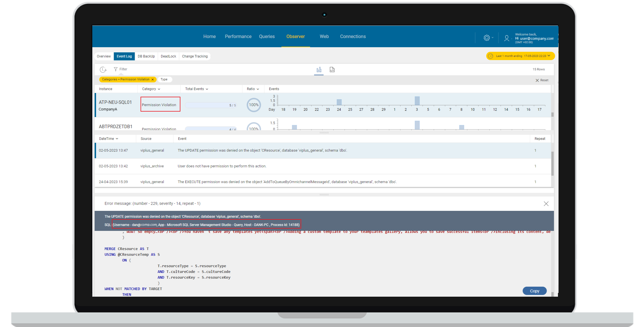Click the Source column header

[x=146, y=139]
